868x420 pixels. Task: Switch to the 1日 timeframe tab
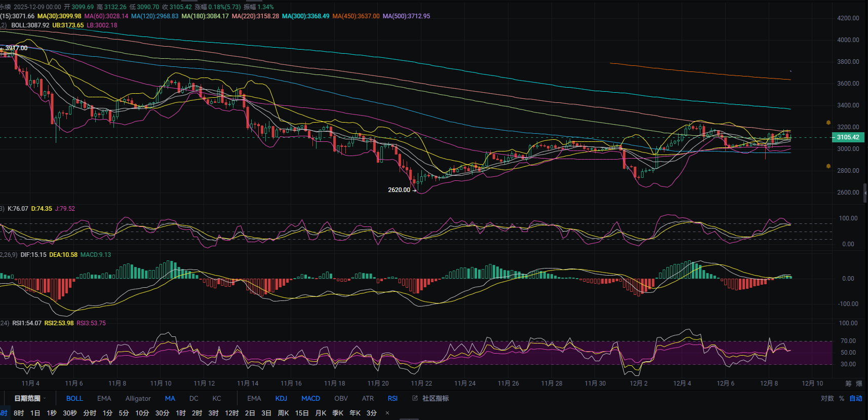[35, 413]
